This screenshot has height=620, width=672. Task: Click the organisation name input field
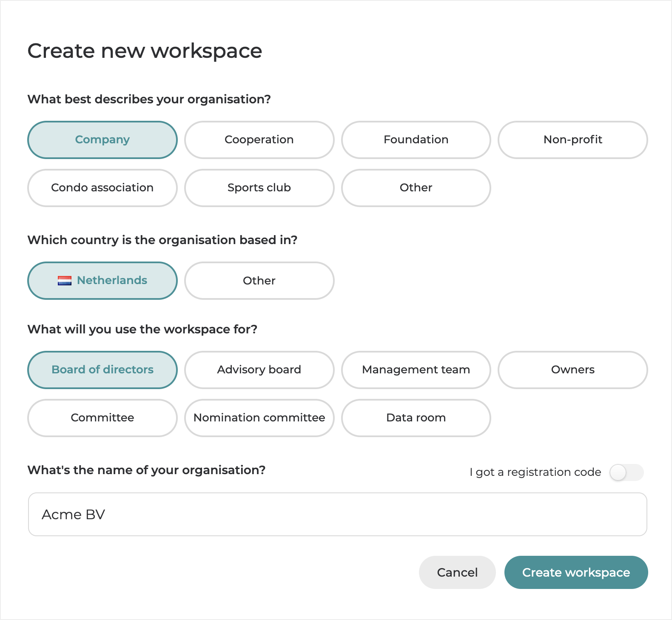click(337, 515)
